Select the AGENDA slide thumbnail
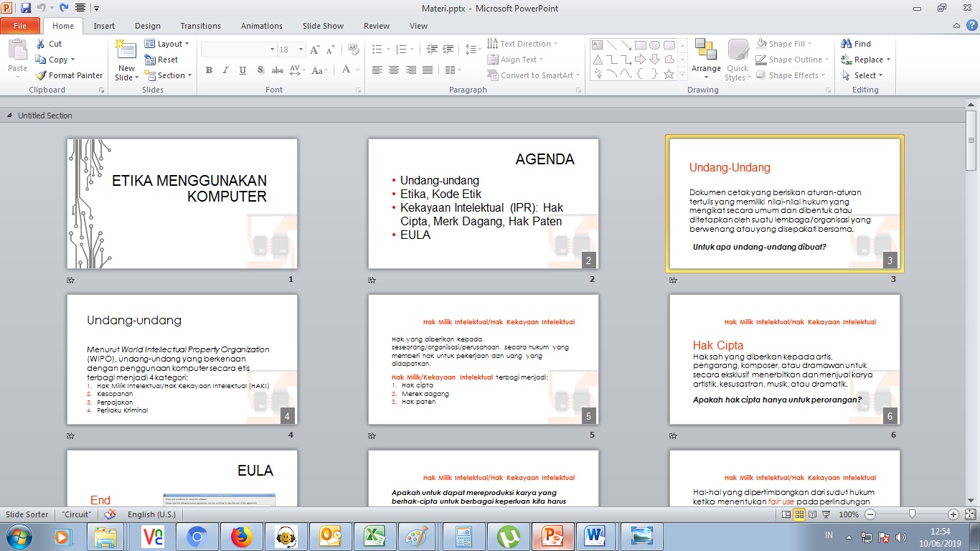 (483, 203)
